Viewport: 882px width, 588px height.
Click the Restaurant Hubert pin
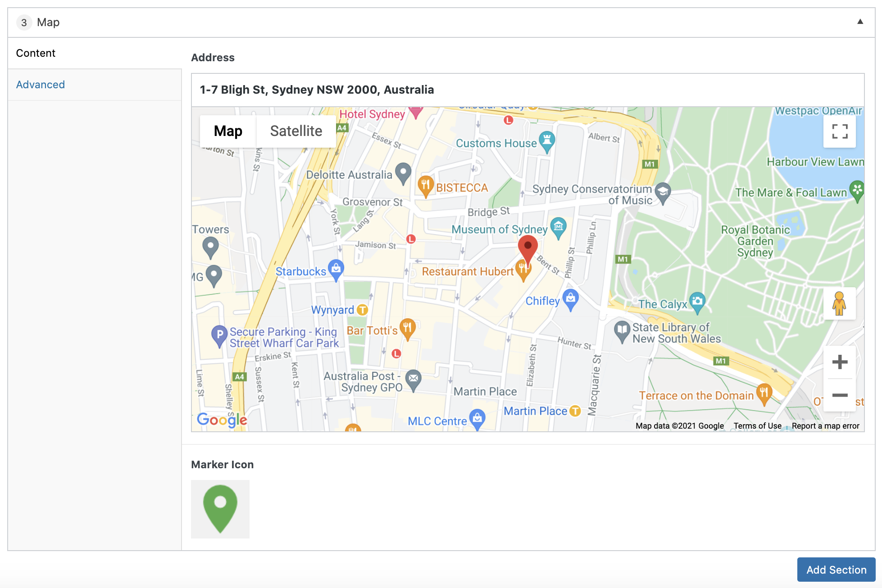coord(523,270)
